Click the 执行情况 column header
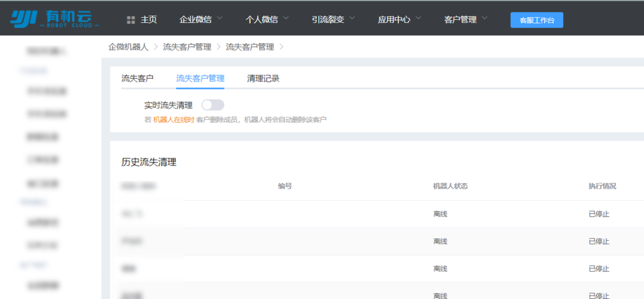644x299 pixels. pos(602,186)
